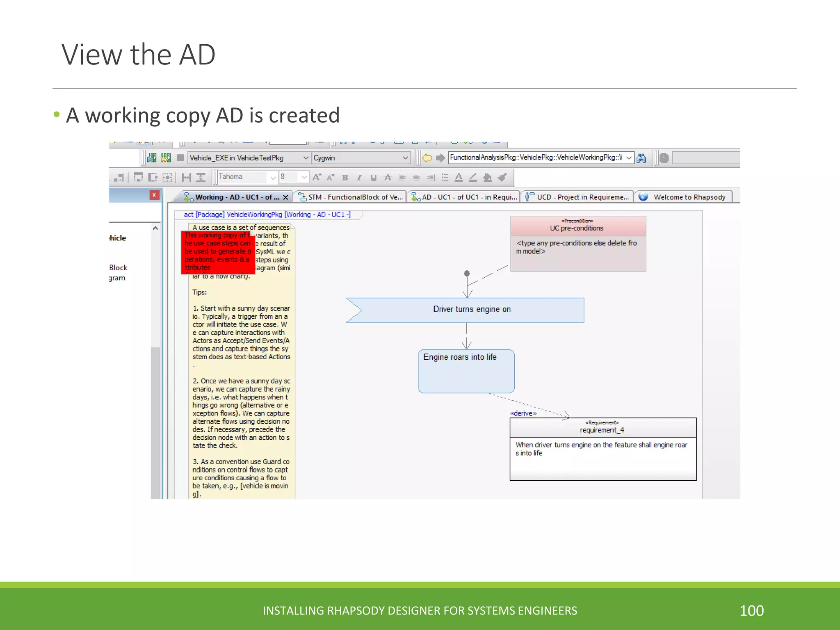Click the Space across evenly icon
This screenshot has height=630, width=840.
187,177
